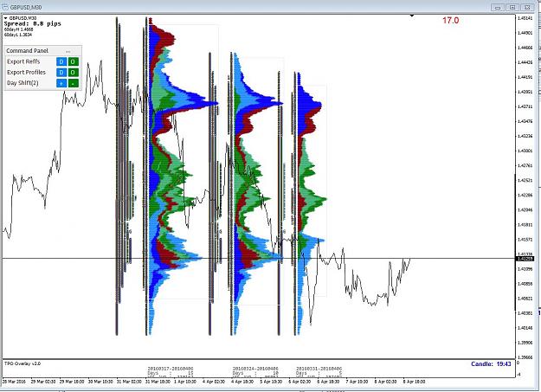
Task: Click the GBPUSD,M30 chart window icon
Action: 5,7
